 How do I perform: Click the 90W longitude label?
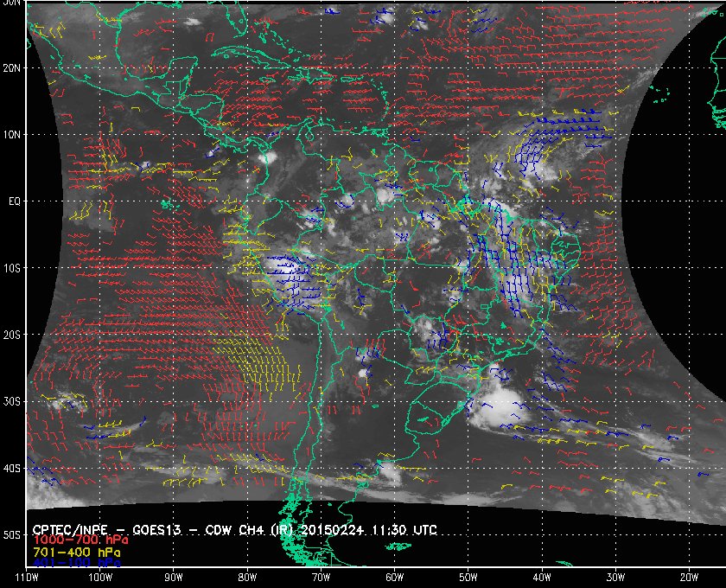pos(174,578)
